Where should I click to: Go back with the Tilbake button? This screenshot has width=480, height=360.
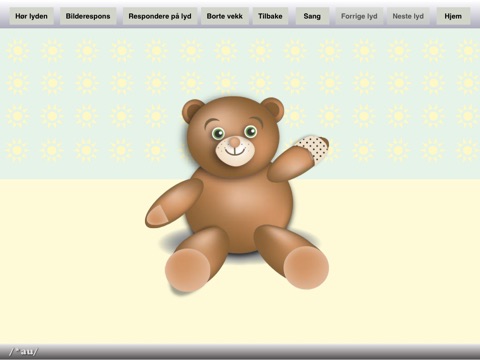(x=270, y=16)
